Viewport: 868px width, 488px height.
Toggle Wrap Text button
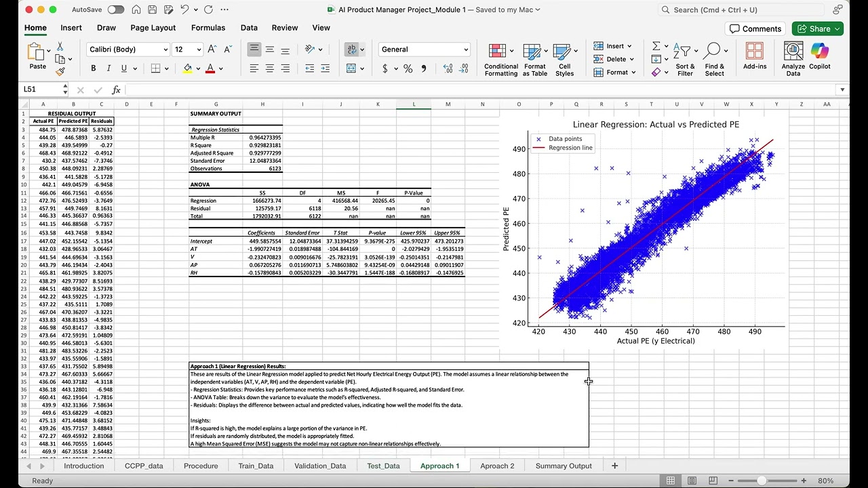(x=351, y=49)
